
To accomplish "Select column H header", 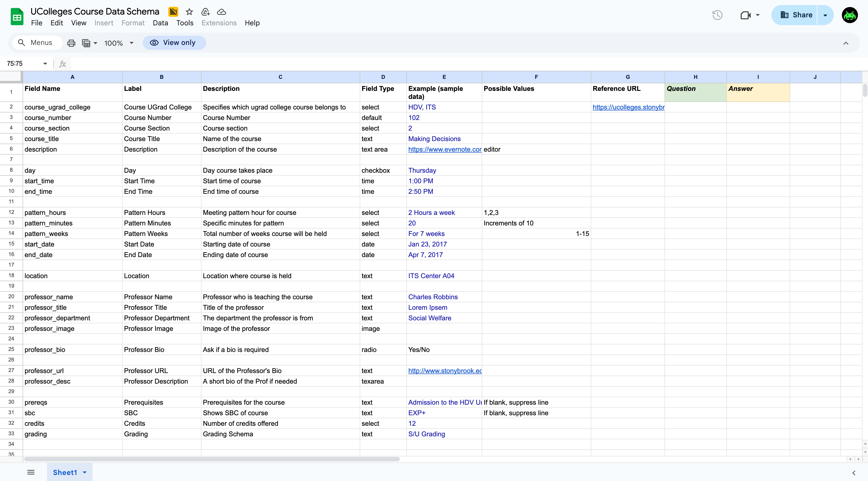I will [695, 77].
